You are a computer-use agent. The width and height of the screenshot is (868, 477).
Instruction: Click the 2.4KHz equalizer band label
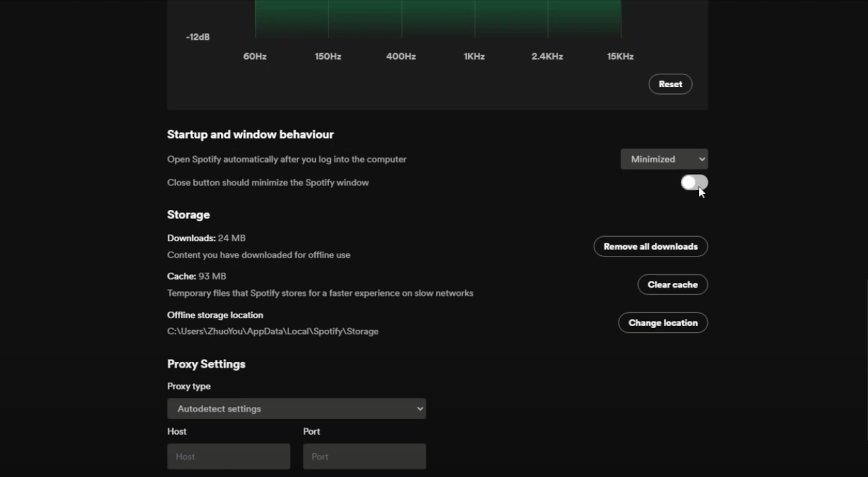(x=547, y=56)
